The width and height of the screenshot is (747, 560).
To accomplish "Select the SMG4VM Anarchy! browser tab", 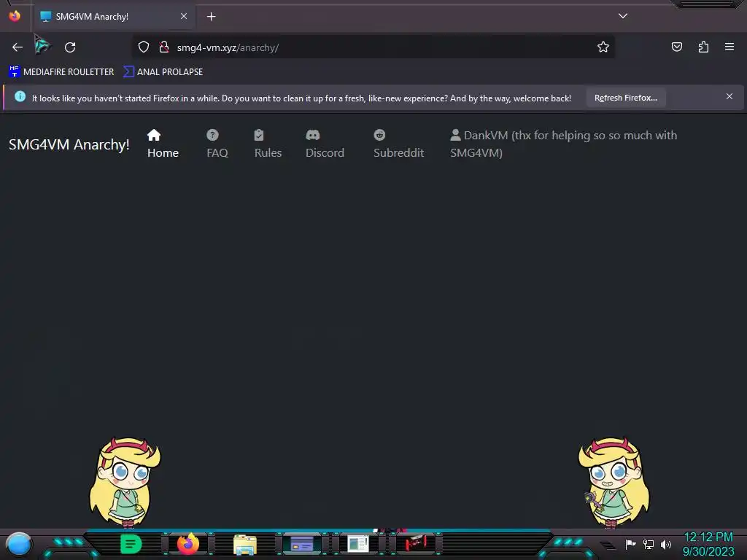I will pyautogui.click(x=115, y=17).
